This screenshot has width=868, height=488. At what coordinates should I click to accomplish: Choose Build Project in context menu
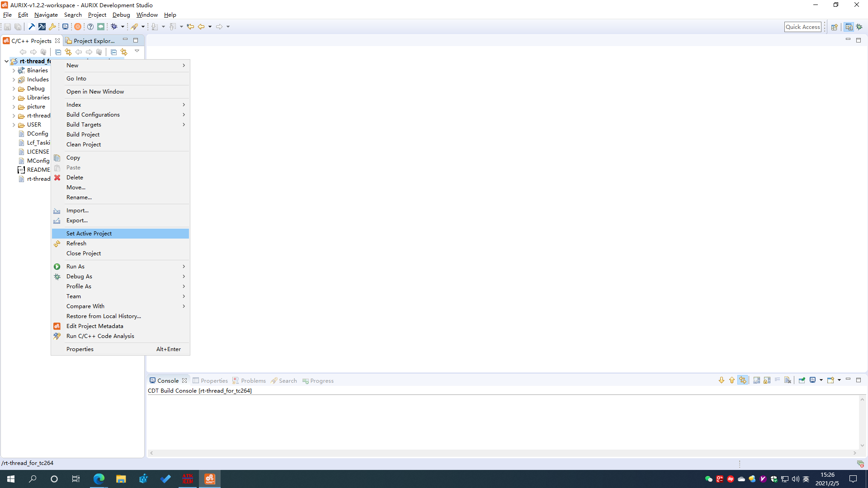pyautogui.click(x=83, y=135)
